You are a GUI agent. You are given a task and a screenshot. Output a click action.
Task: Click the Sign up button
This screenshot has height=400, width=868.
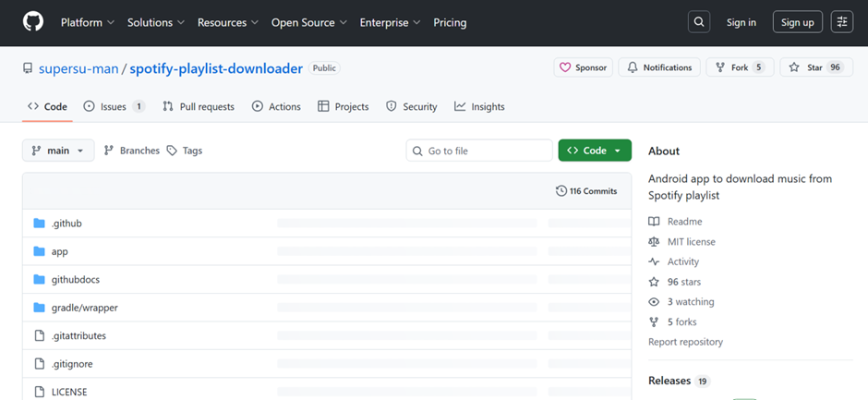(798, 22)
